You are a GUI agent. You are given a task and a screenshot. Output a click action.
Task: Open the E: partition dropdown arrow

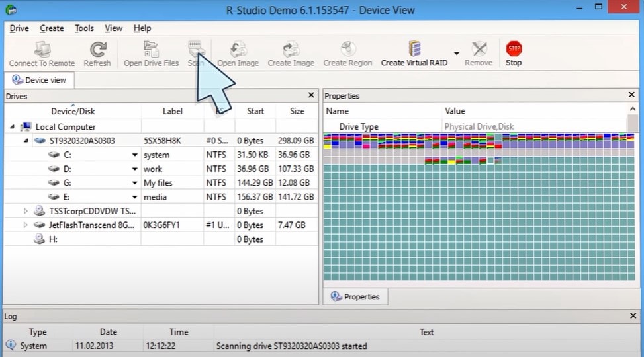[x=134, y=197]
